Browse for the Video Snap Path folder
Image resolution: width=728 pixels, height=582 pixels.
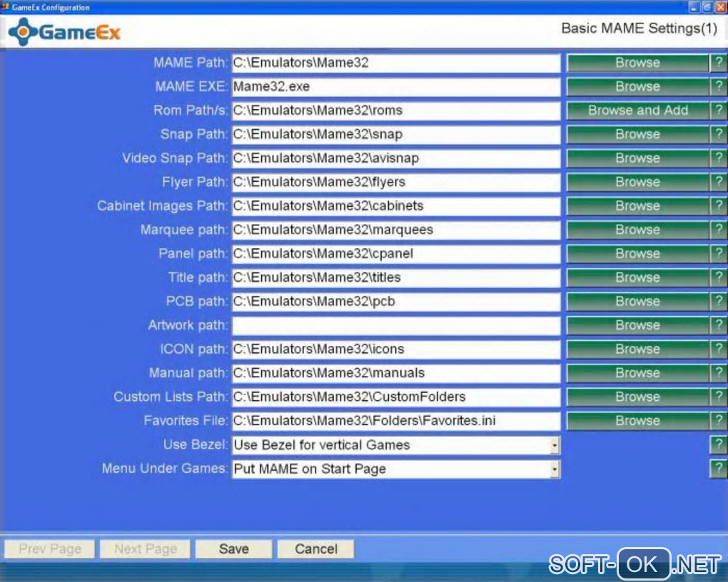[638, 158]
